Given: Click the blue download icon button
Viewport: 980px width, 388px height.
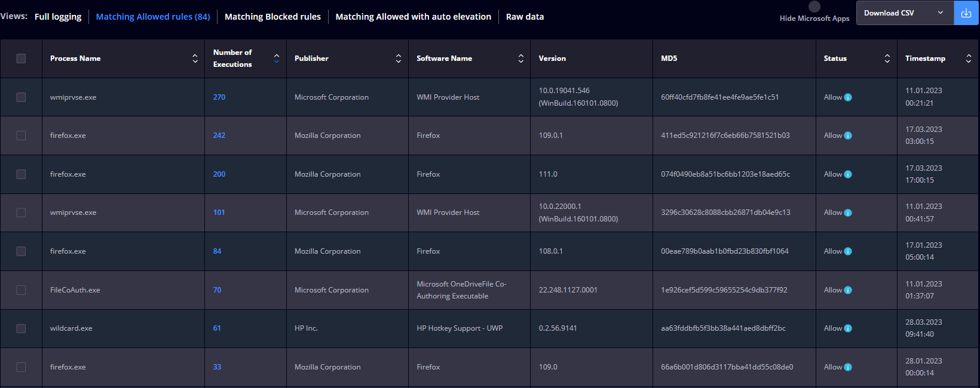Looking at the screenshot, I should pos(966,13).
